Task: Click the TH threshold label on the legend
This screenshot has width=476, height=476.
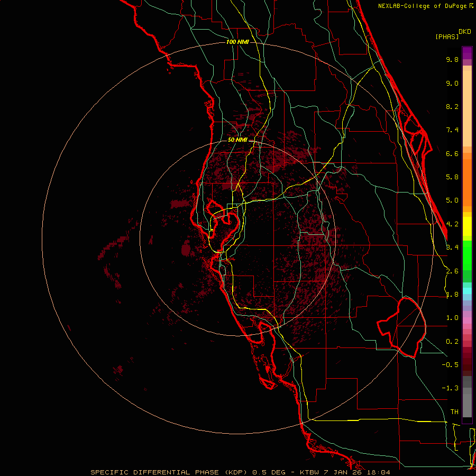Action: (x=454, y=411)
